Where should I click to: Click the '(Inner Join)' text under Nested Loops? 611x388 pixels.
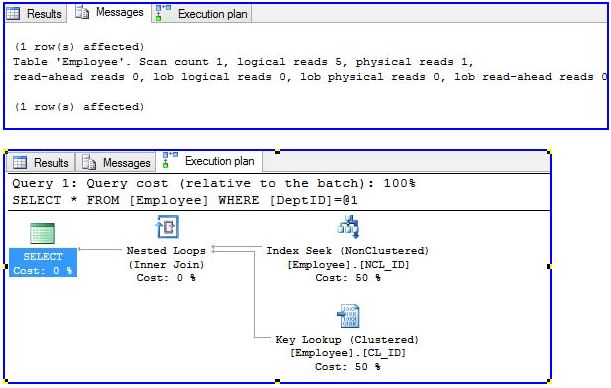point(166,265)
